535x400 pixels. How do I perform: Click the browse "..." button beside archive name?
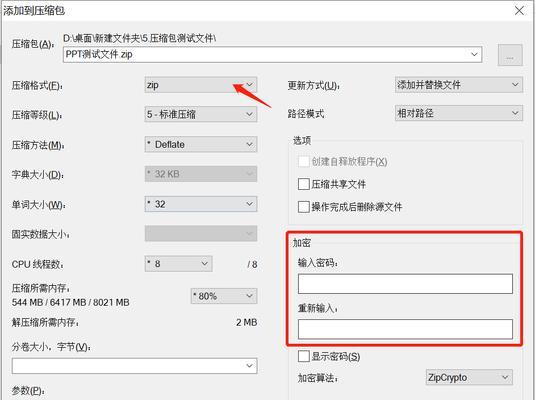(x=510, y=55)
